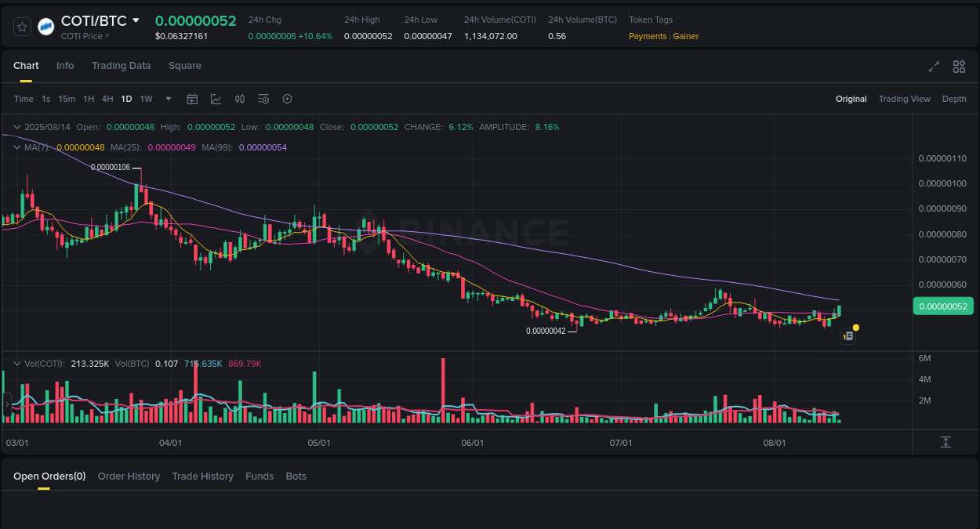
Task: Open the calendar date range picker
Action: tap(192, 99)
